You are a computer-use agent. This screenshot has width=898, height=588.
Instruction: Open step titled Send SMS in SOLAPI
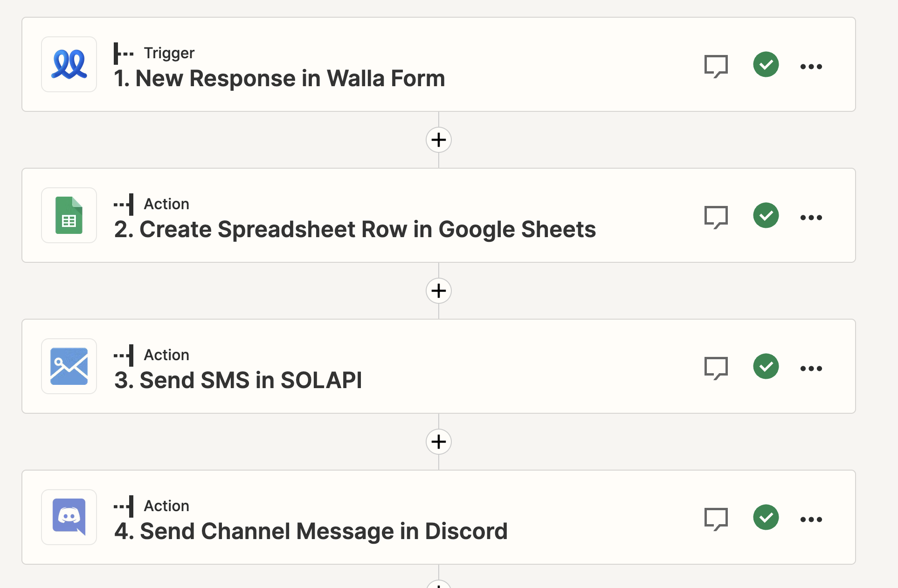point(238,380)
